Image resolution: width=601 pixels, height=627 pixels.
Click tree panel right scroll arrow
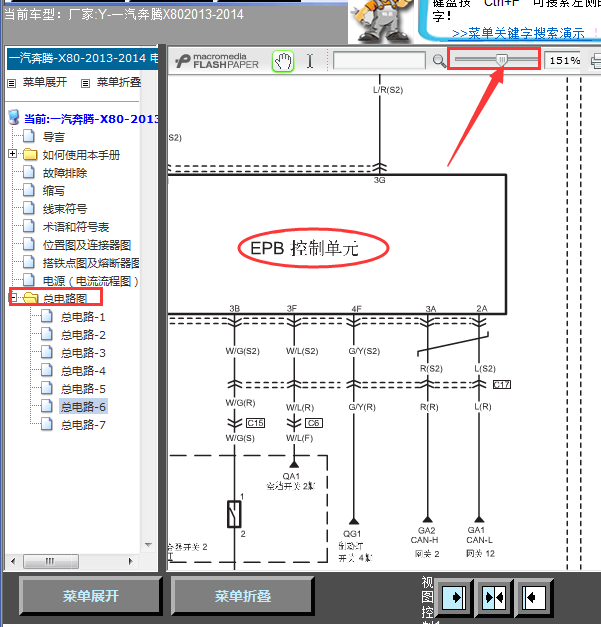130,561
